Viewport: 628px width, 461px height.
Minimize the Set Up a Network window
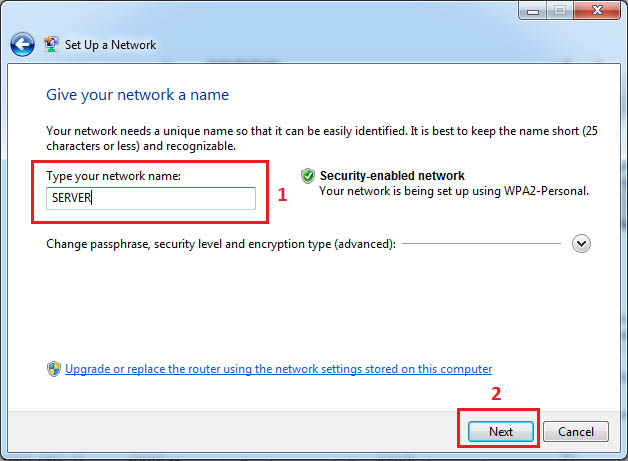(x=532, y=11)
